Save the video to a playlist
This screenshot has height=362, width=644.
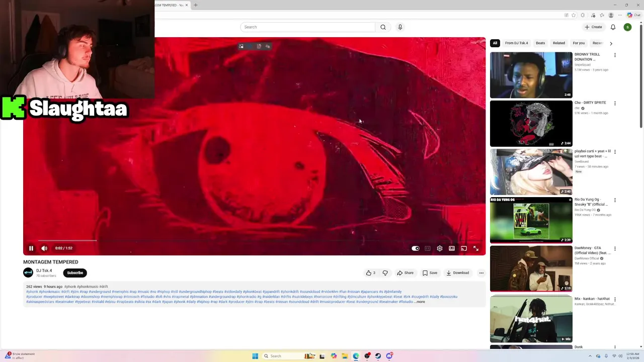(x=430, y=273)
